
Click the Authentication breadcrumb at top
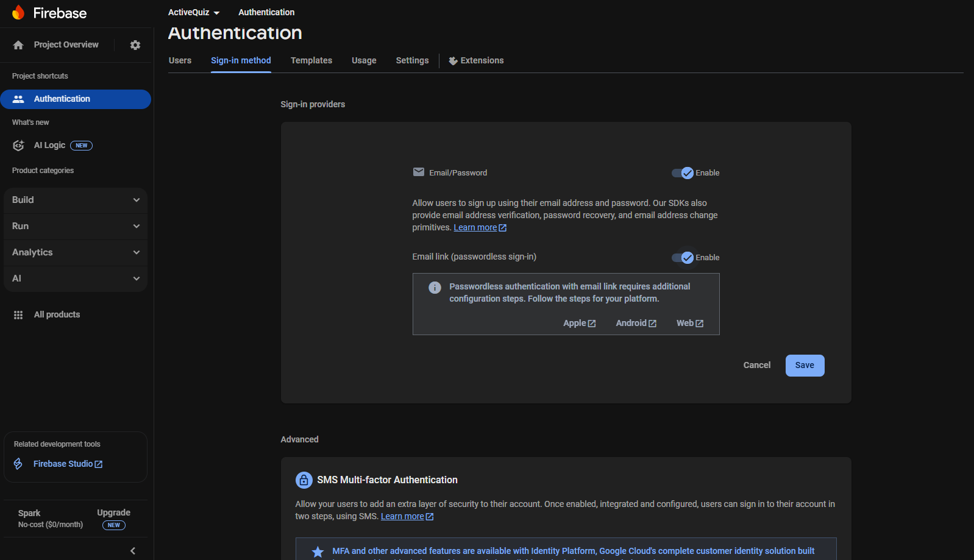click(266, 12)
